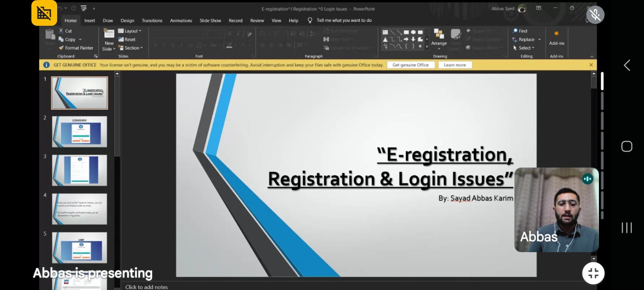Click the Abbas Syed account name
This screenshot has height=290, width=644.
coord(503,8)
